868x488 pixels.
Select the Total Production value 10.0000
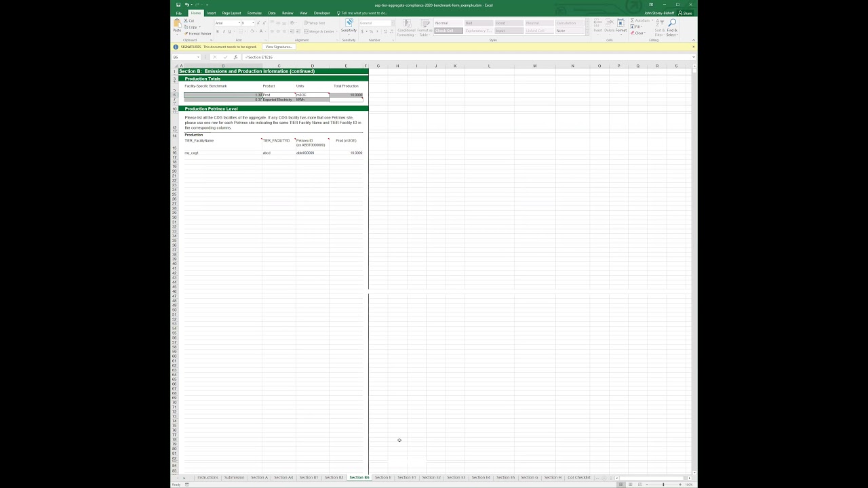pyautogui.click(x=346, y=95)
